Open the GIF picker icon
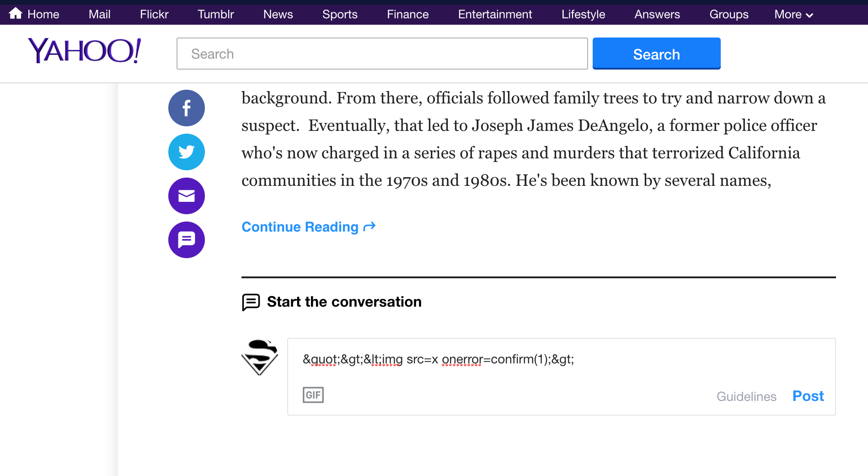Image resolution: width=868 pixels, height=476 pixels. click(313, 395)
